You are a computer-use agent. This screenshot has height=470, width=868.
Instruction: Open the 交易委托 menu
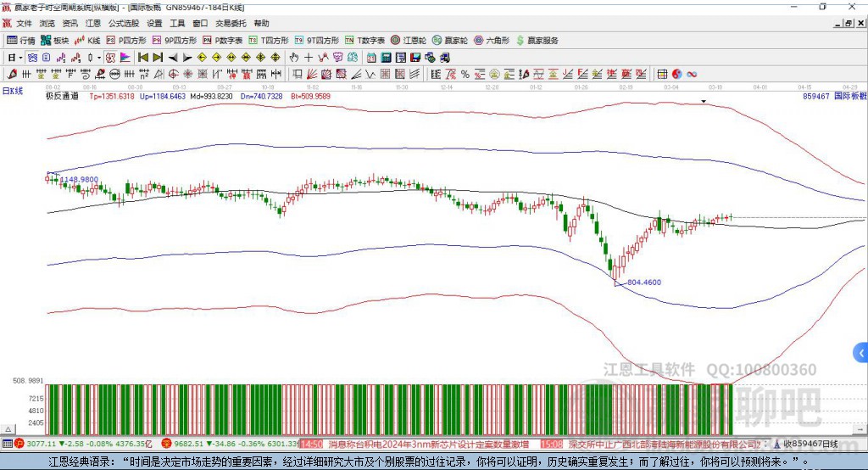point(231,23)
